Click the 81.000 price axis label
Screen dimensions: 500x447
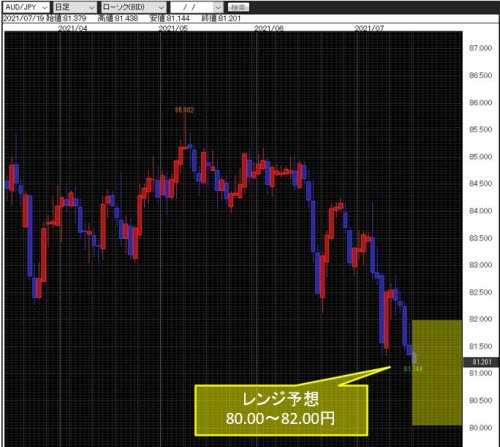click(480, 373)
